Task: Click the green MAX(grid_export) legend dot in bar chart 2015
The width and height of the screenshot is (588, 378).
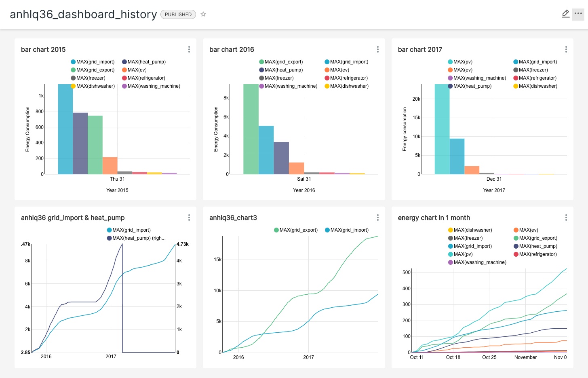Action: point(73,70)
